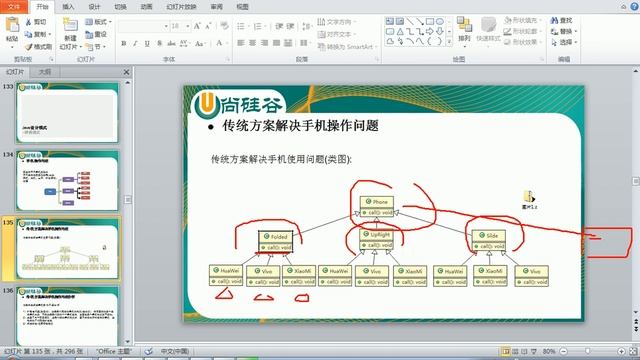
Task: Click the main editor scroll-up arrow
Action: [636, 71]
